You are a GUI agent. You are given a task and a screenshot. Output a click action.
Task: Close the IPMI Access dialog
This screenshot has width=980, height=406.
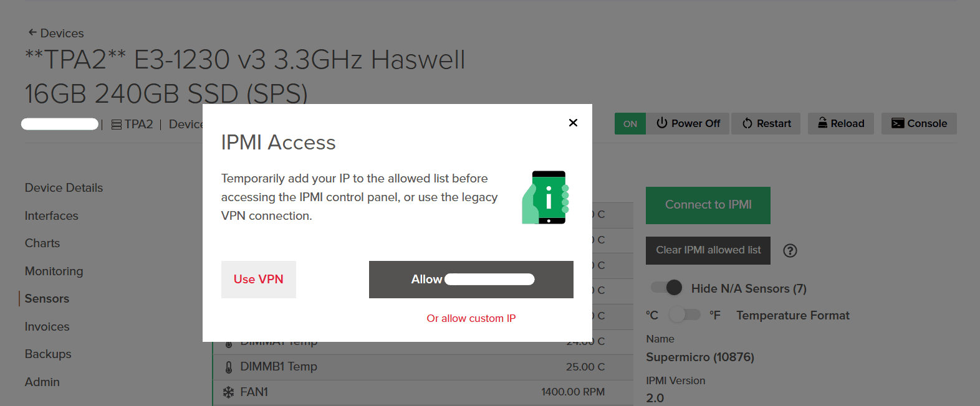pyautogui.click(x=573, y=123)
